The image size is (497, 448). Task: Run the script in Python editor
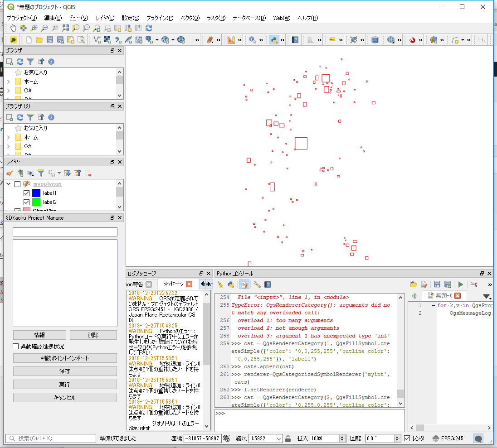[x=460, y=284]
